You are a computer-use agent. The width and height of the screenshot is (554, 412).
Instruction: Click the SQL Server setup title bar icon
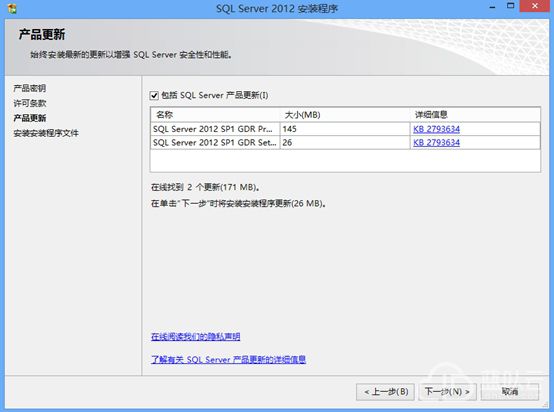12,8
